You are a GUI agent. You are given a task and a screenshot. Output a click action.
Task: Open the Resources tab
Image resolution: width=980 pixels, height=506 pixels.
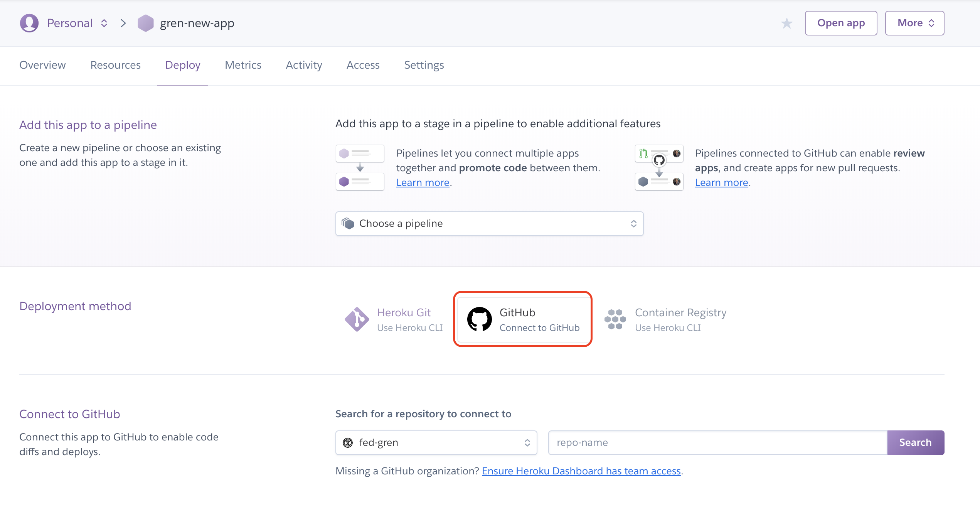115,65
